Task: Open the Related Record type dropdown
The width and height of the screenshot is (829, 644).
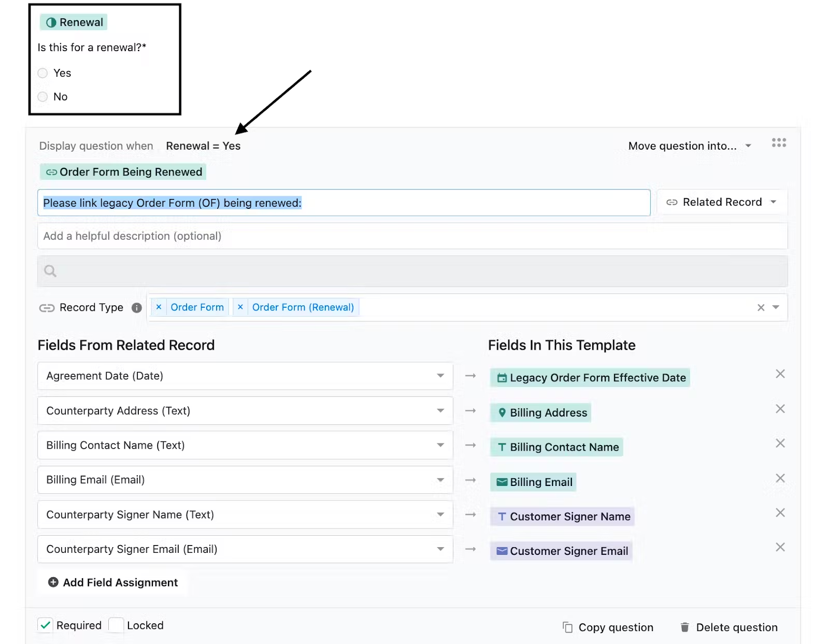Action: [x=722, y=202]
